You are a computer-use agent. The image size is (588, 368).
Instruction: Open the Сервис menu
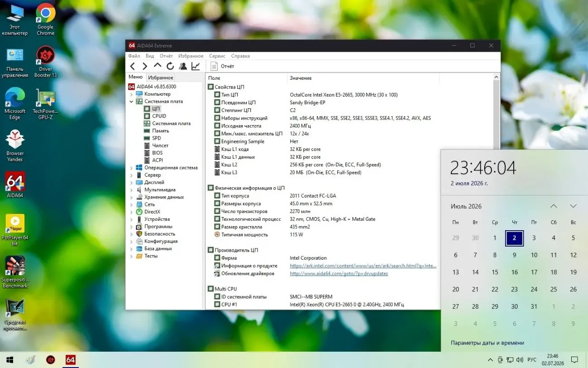coord(217,56)
